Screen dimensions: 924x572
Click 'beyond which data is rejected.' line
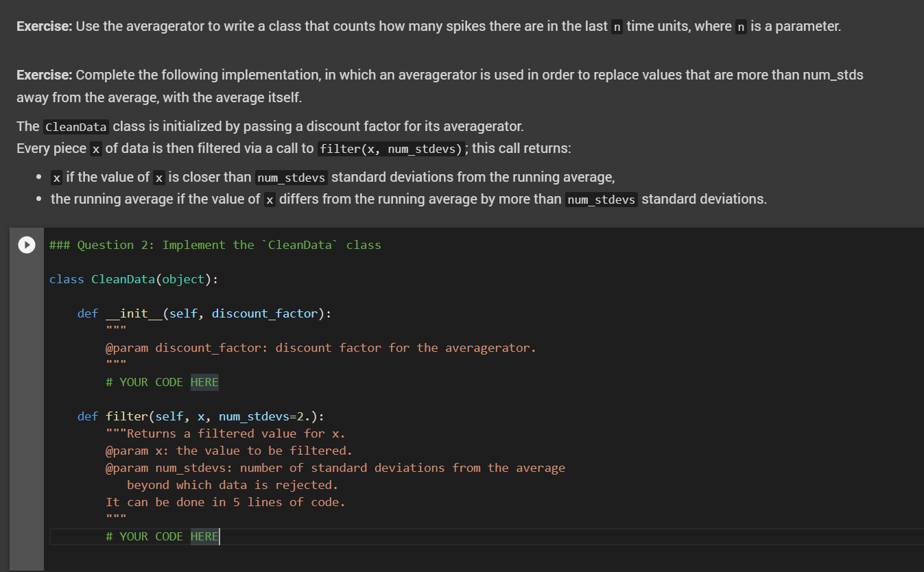[x=233, y=485]
